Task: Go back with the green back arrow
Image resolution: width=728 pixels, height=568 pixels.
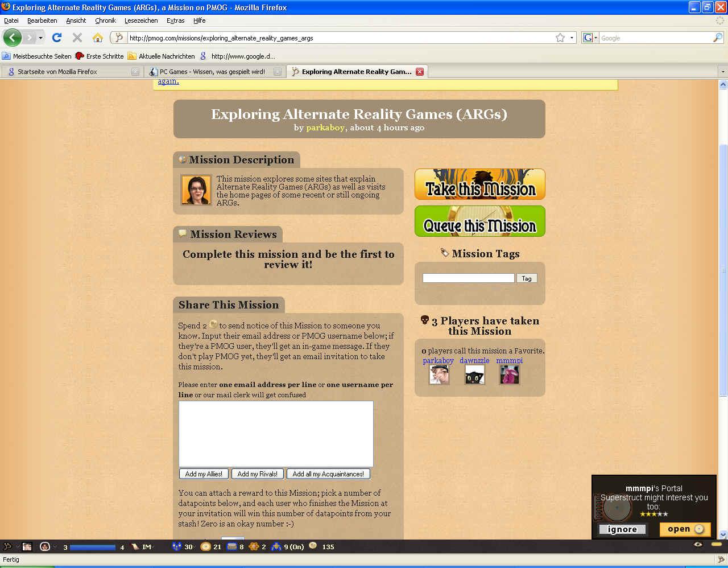Action: click(x=12, y=38)
